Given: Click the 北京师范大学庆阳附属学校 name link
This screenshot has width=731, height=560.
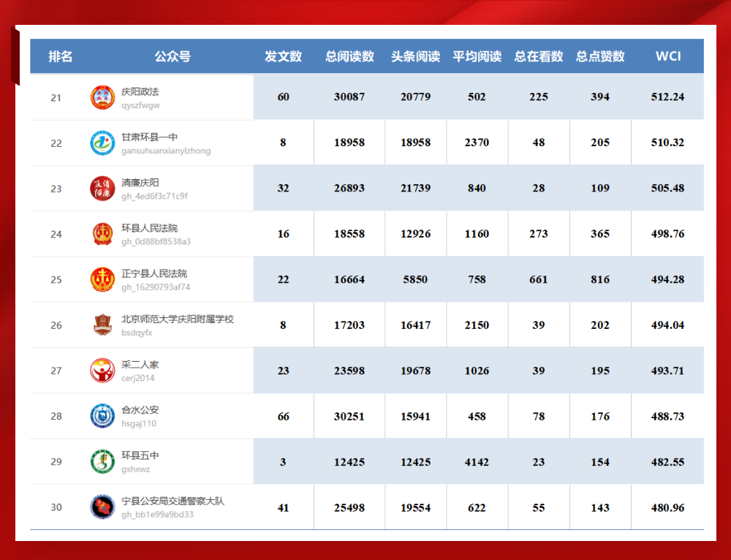Looking at the screenshot, I should pyautogui.click(x=177, y=319).
